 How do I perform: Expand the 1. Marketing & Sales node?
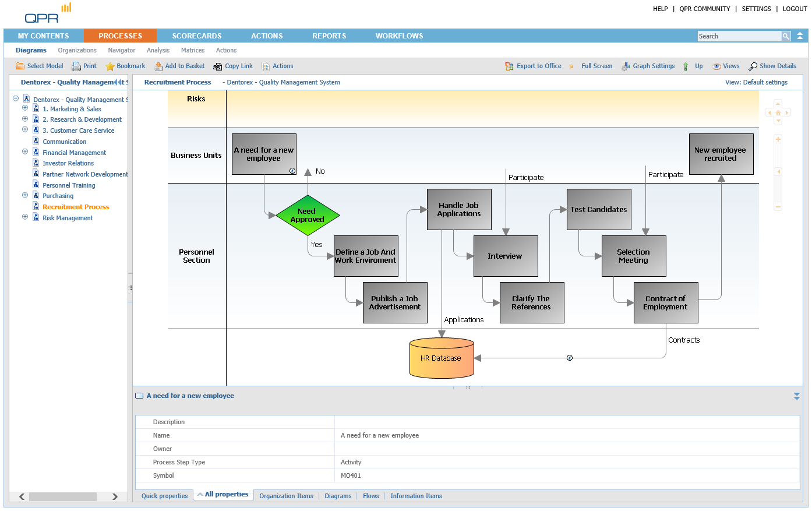25,108
